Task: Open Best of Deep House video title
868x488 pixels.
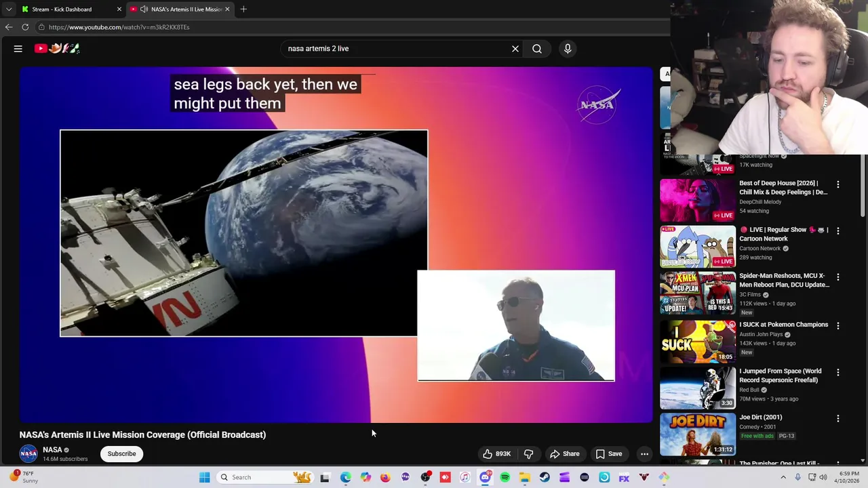Action: pos(783,188)
